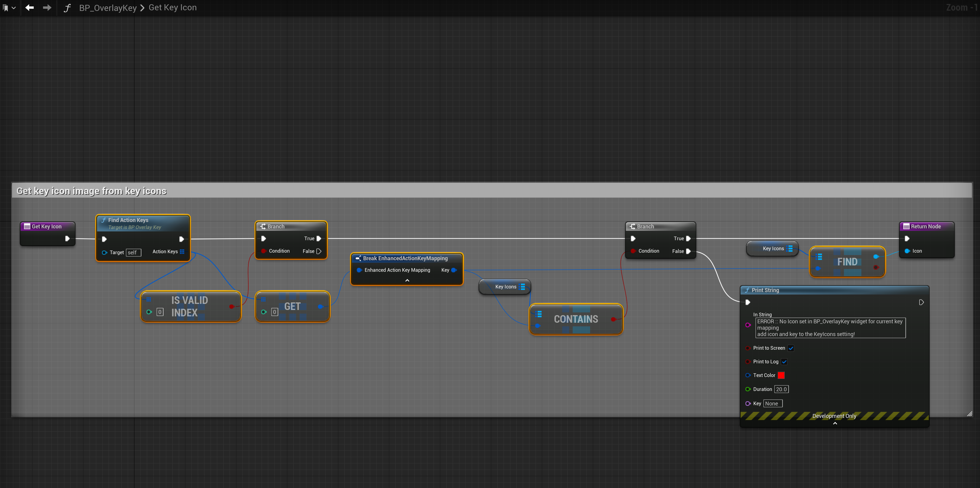The height and width of the screenshot is (488, 980).
Task: Collapse Break EnhancedActionKeyMapping node arrow
Action: [x=407, y=280]
